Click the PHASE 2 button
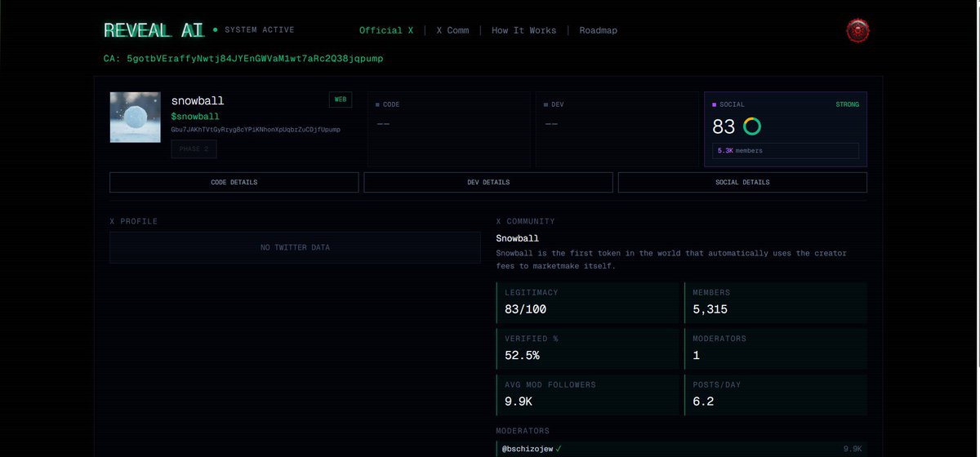Image resolution: width=980 pixels, height=457 pixels. pos(194,149)
